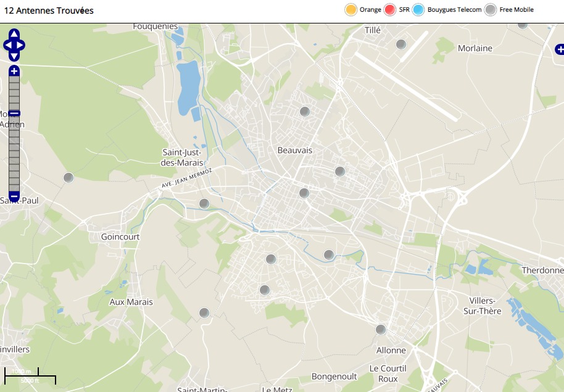Click the Beauvais city label
The height and width of the screenshot is (392, 564).
coord(295,151)
